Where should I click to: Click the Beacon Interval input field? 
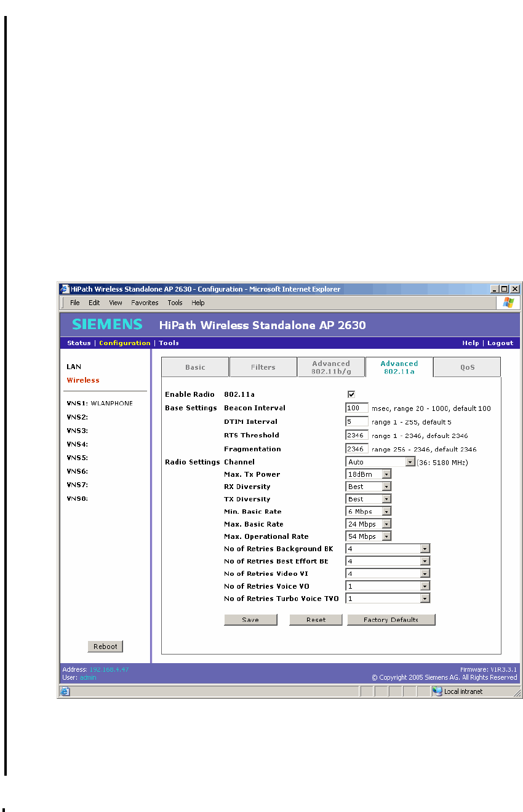(x=357, y=408)
